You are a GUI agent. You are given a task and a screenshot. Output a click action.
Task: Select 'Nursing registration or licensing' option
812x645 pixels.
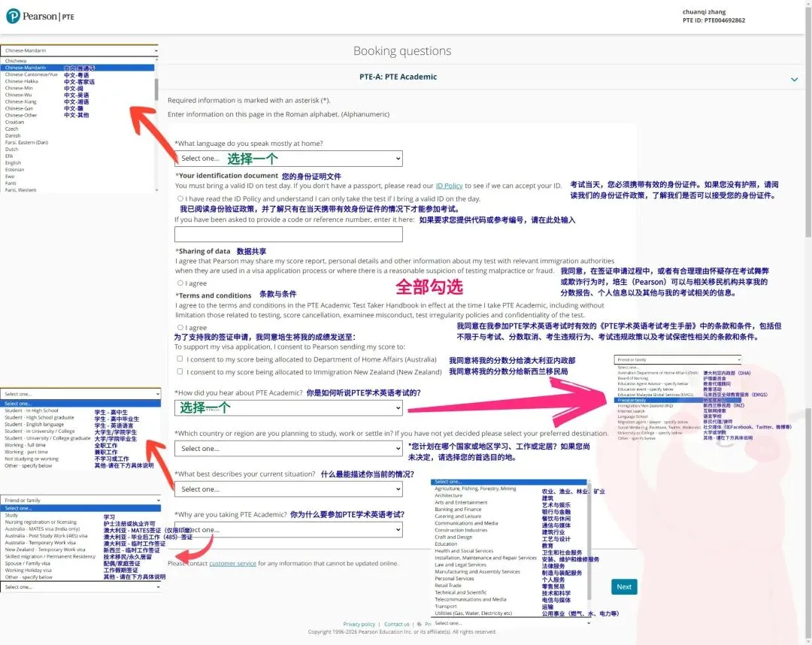[x=41, y=522]
